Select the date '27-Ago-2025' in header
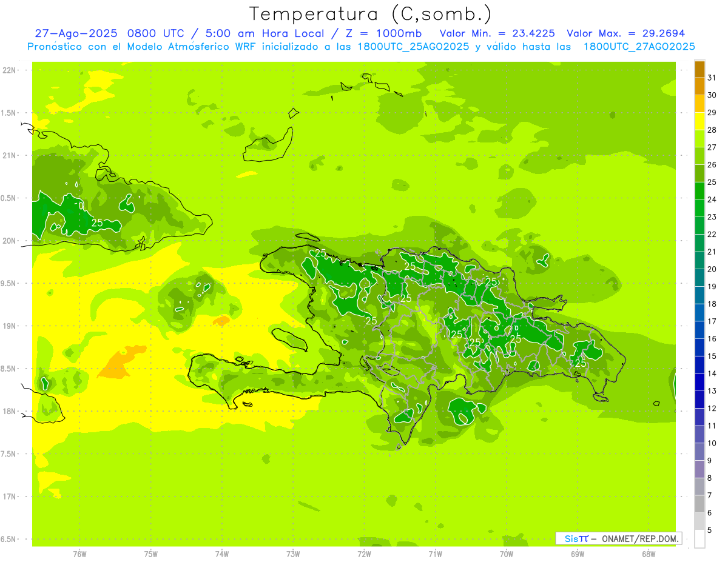Image resolution: width=728 pixels, height=562 pixels. (x=76, y=33)
